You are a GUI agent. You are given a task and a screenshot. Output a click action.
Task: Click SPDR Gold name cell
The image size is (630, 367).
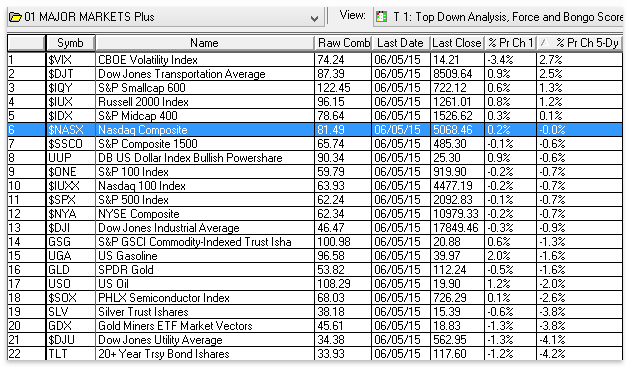pos(205,270)
